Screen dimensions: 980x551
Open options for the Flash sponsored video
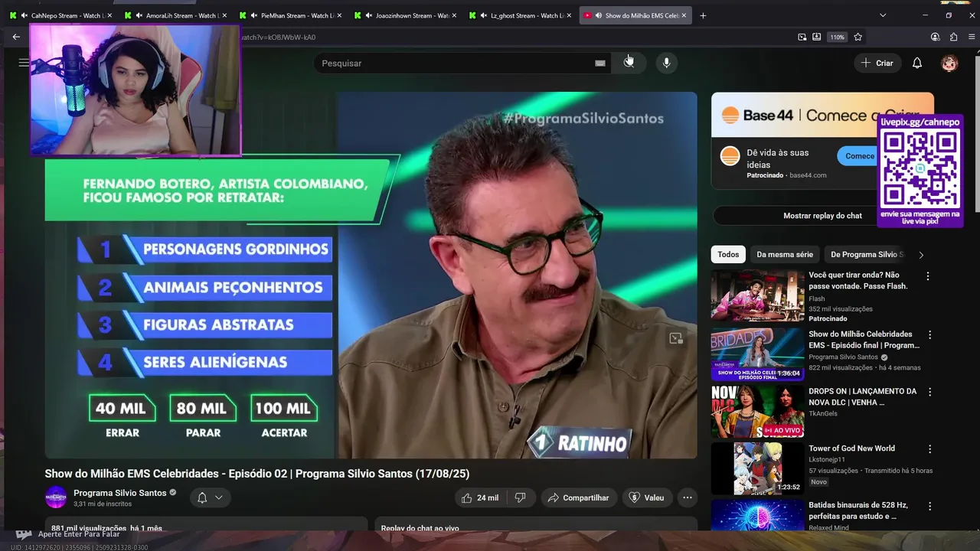pyautogui.click(x=928, y=276)
